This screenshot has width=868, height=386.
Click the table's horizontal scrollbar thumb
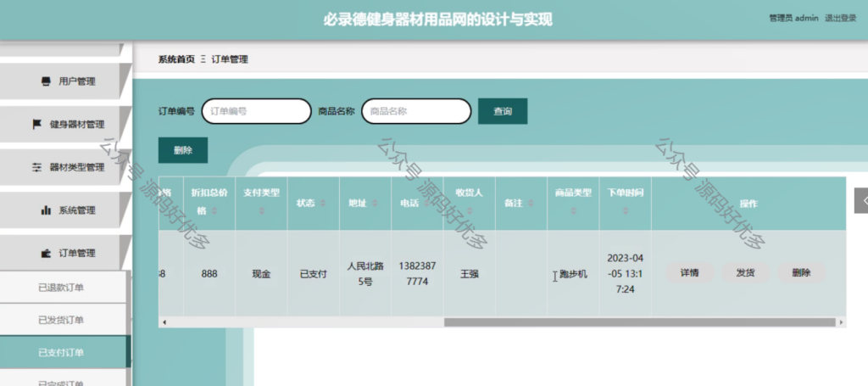point(639,322)
